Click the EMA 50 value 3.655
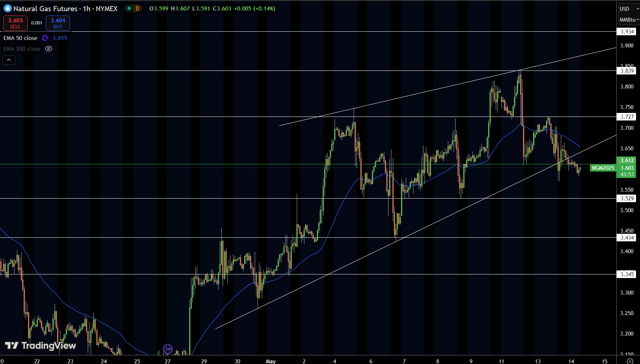 click(x=60, y=38)
